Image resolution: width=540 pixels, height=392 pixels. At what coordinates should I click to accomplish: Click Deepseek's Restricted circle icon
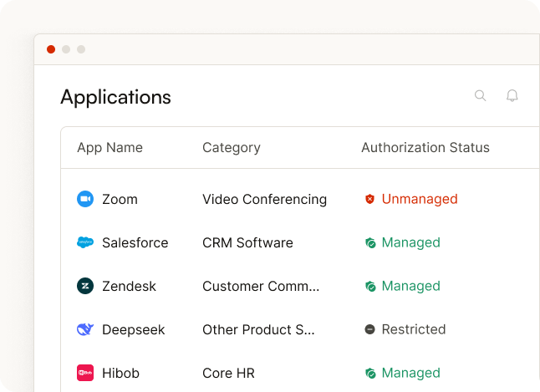tap(369, 329)
